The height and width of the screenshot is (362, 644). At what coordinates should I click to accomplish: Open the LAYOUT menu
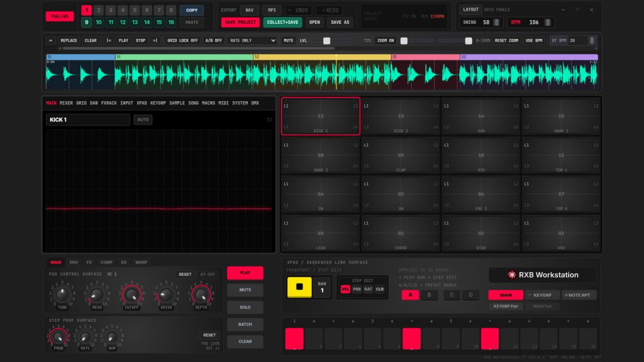(x=470, y=9)
